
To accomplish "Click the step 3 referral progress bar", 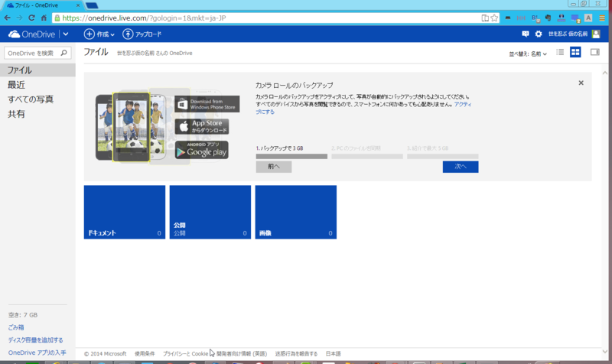I will (x=443, y=156).
